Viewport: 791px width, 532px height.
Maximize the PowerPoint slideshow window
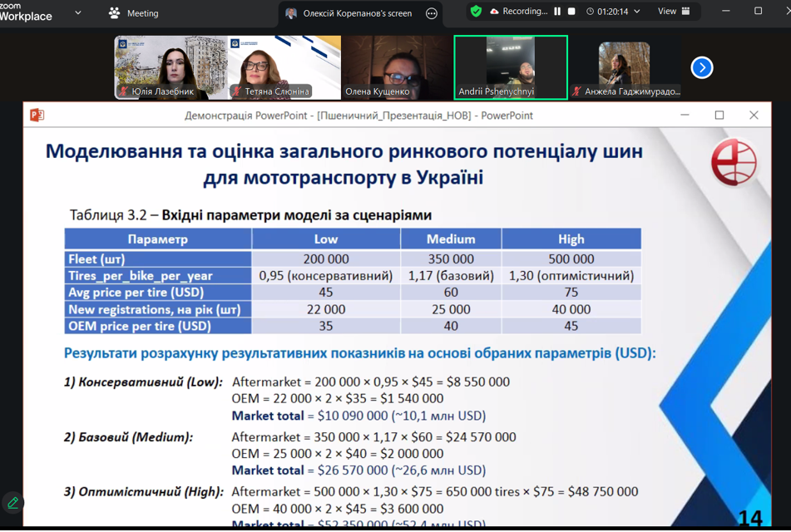tap(719, 116)
